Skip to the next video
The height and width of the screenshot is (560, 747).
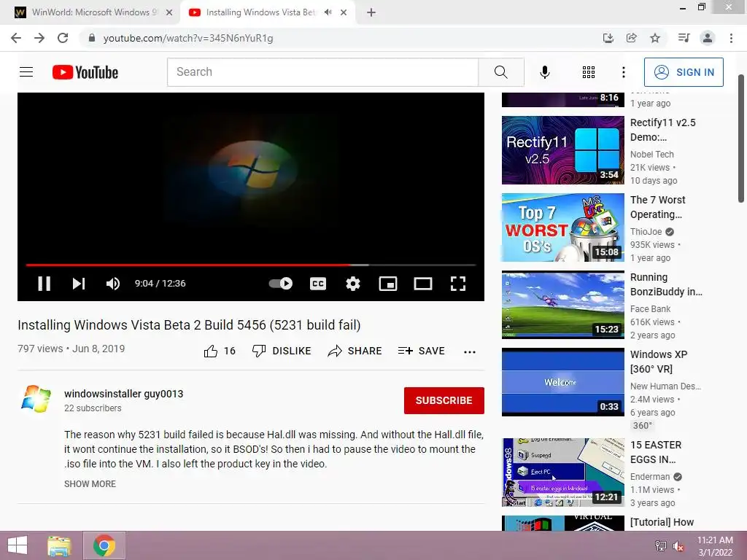coord(79,284)
